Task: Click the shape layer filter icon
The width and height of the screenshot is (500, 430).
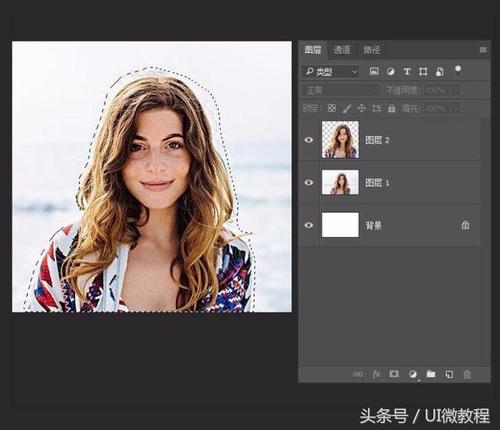Action: [x=423, y=71]
